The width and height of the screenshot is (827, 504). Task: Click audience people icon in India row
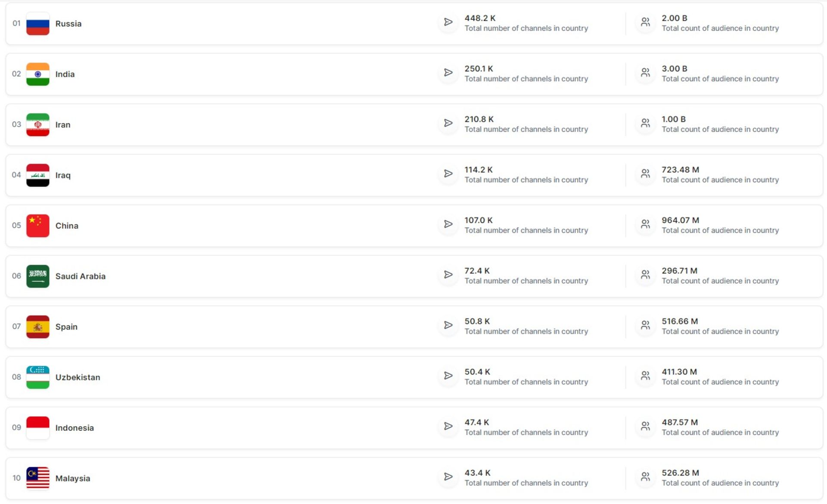coord(645,72)
